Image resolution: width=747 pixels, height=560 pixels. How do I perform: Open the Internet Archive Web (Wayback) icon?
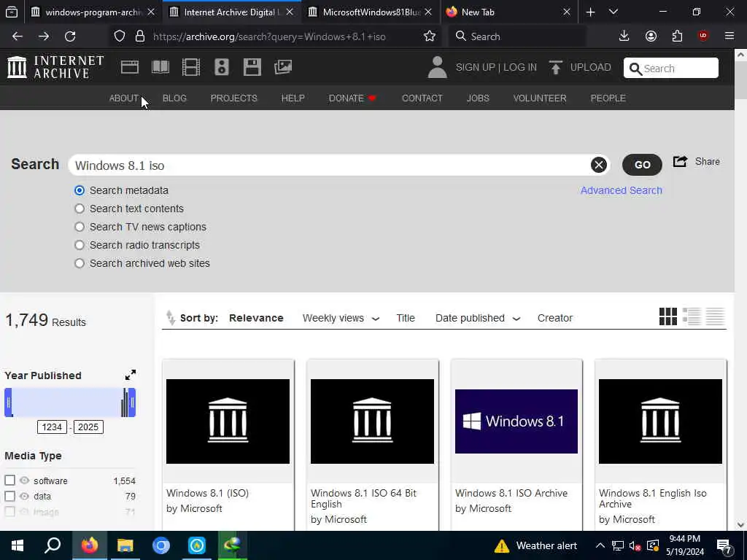tap(130, 67)
